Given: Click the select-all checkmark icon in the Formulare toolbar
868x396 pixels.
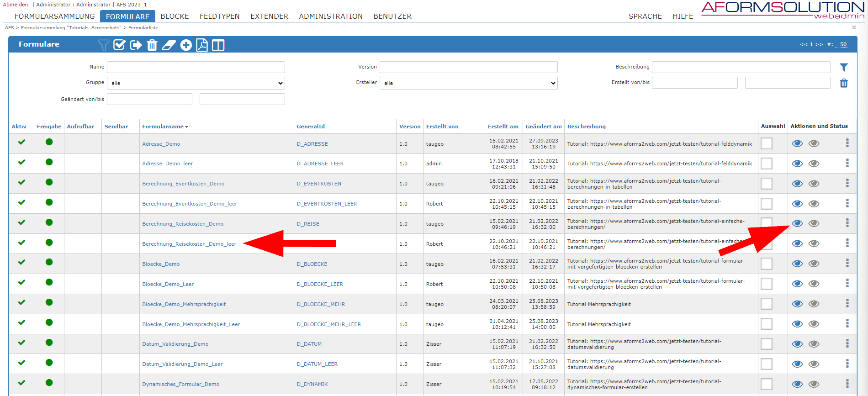Looking at the screenshot, I should [119, 45].
